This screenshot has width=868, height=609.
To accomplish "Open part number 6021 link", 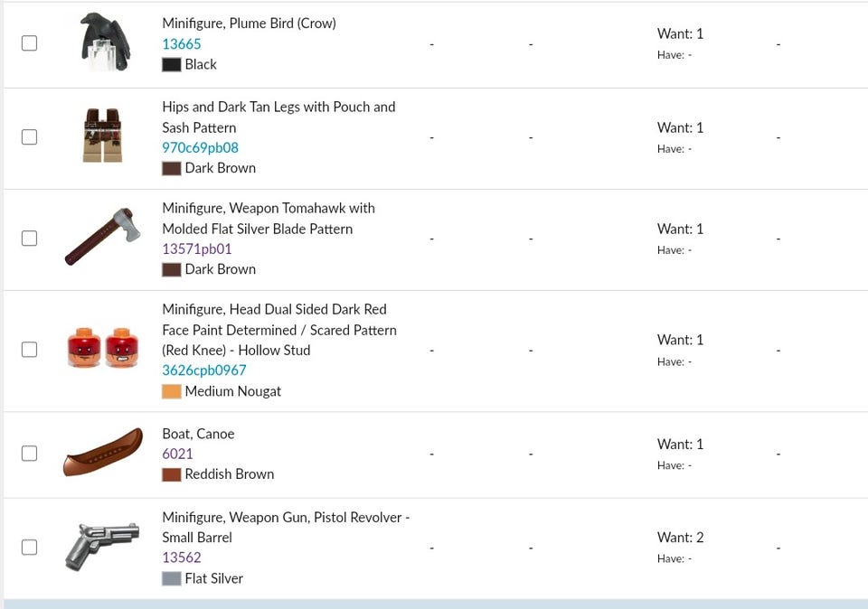I will 177,454.
